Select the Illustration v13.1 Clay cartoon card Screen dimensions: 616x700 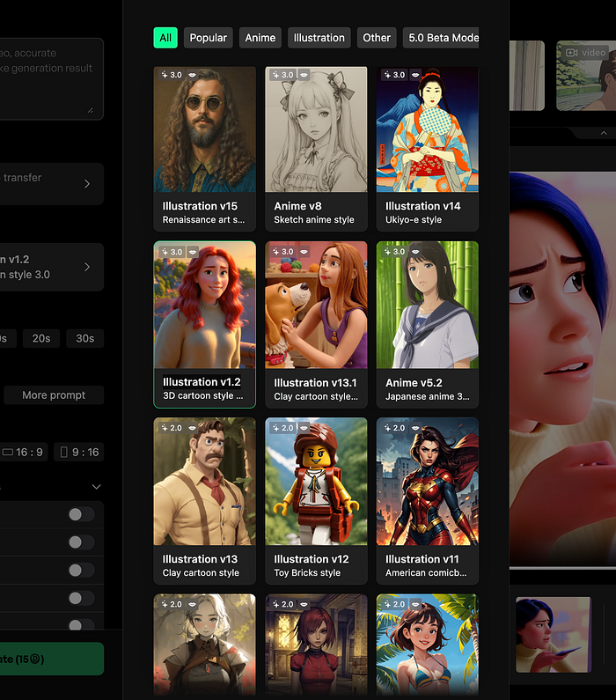pyautogui.click(x=316, y=325)
